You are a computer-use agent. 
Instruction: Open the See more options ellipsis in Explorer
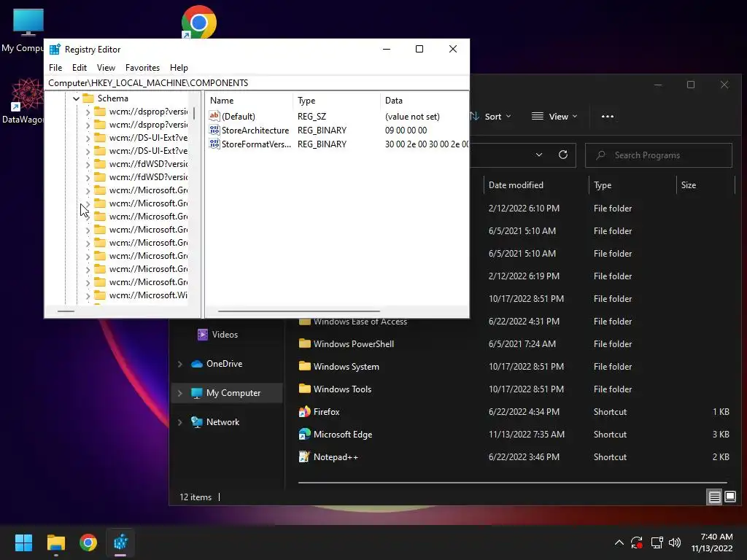click(x=608, y=117)
